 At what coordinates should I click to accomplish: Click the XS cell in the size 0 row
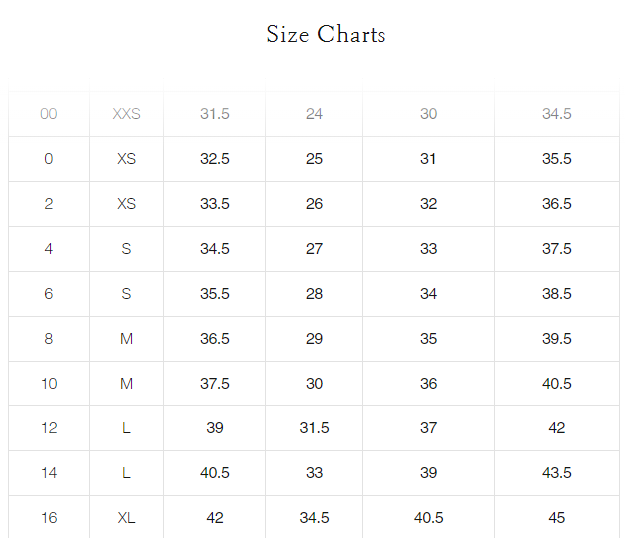tap(127, 159)
